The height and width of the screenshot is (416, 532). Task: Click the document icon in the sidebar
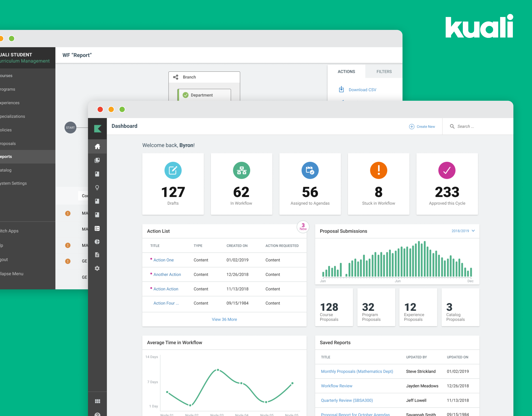click(97, 255)
